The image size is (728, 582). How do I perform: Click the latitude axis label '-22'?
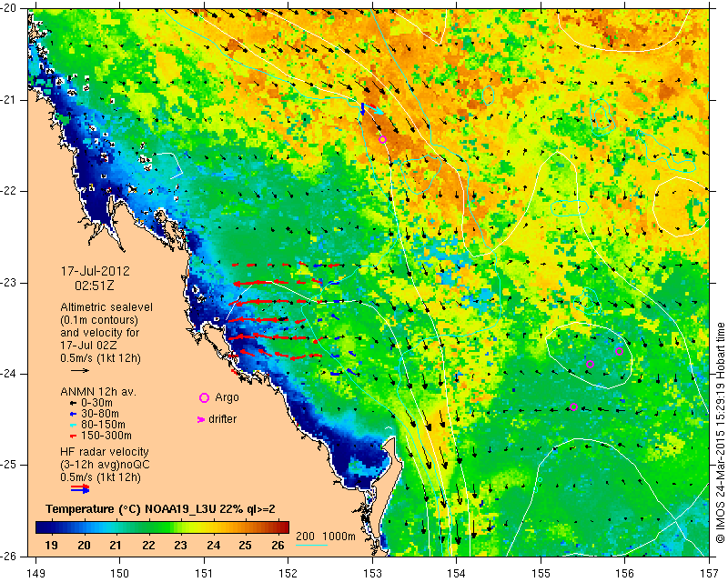[8, 191]
